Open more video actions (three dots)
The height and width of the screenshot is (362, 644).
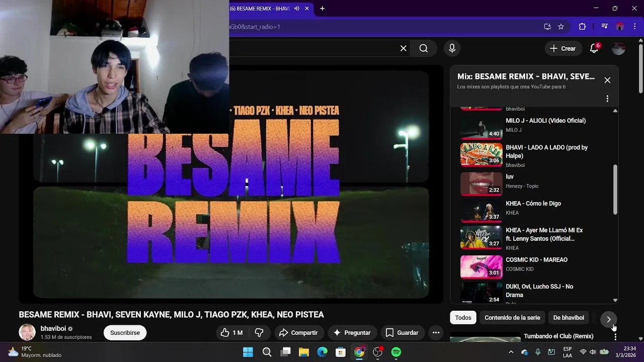point(436,333)
